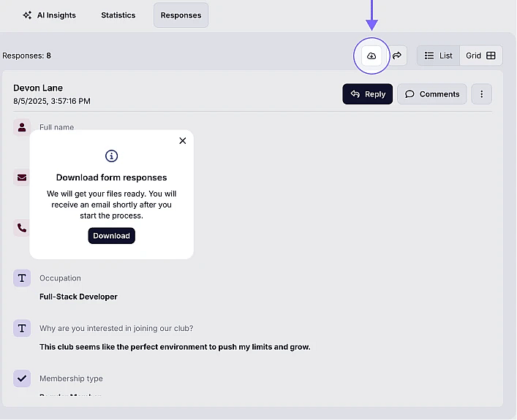This screenshot has height=420, width=517.
Task: Click the info icon in download popup
Action: point(111,156)
